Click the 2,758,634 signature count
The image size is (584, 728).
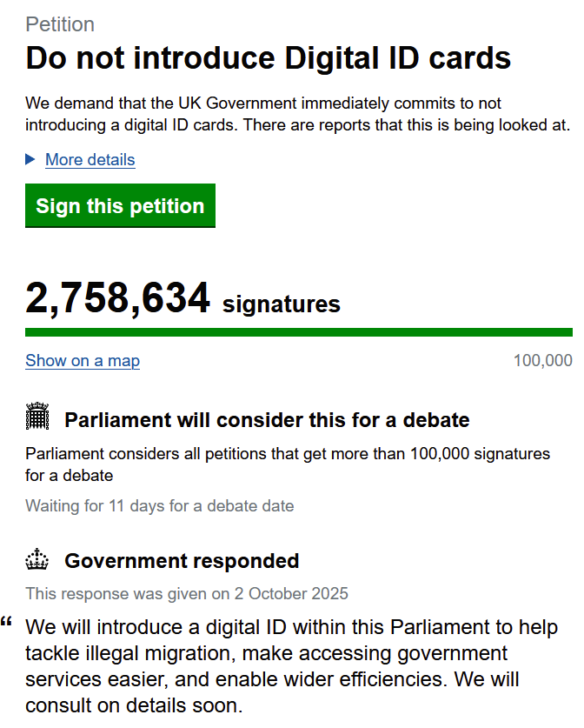tap(118, 298)
